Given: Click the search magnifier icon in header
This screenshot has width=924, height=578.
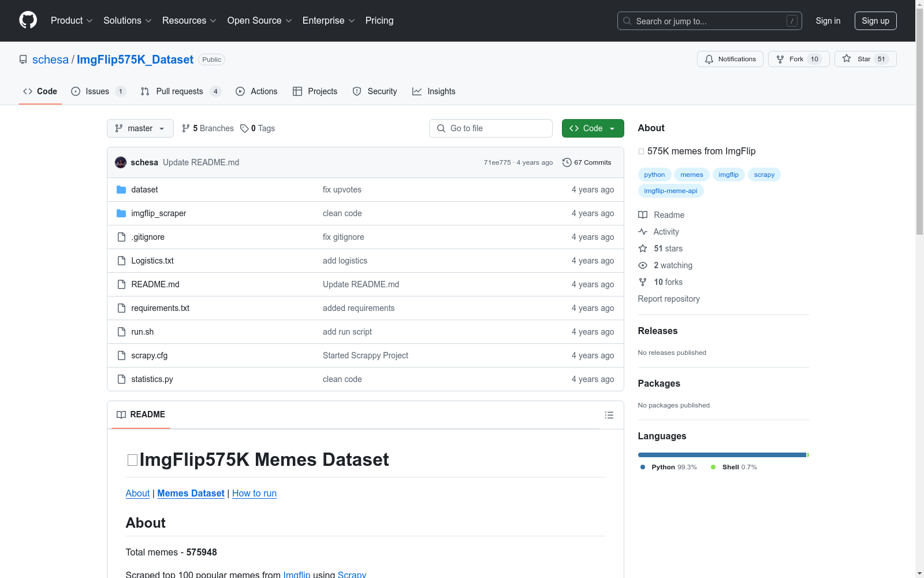Looking at the screenshot, I should point(627,21).
